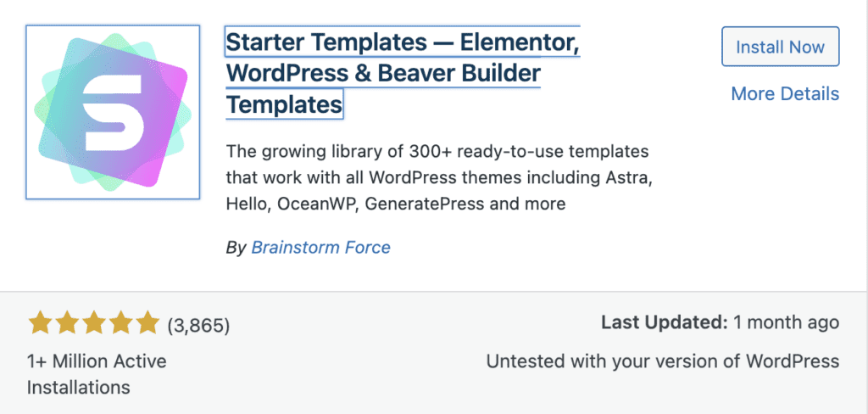Click 'Untested with your version of WordPress'
The height and width of the screenshot is (414, 868).
(662, 361)
